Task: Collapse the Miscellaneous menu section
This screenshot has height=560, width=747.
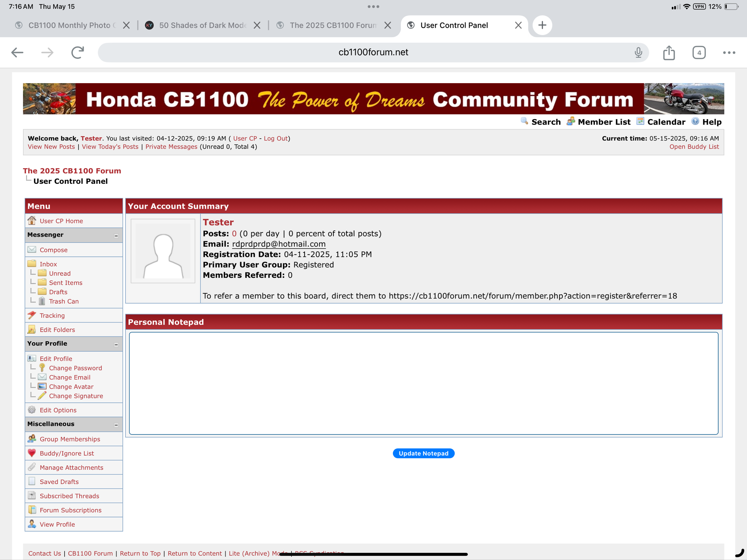Action: point(116,425)
